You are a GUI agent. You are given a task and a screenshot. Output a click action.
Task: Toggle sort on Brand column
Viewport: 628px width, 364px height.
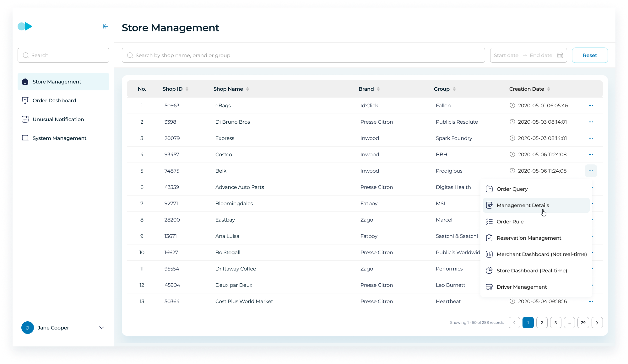tap(378, 89)
